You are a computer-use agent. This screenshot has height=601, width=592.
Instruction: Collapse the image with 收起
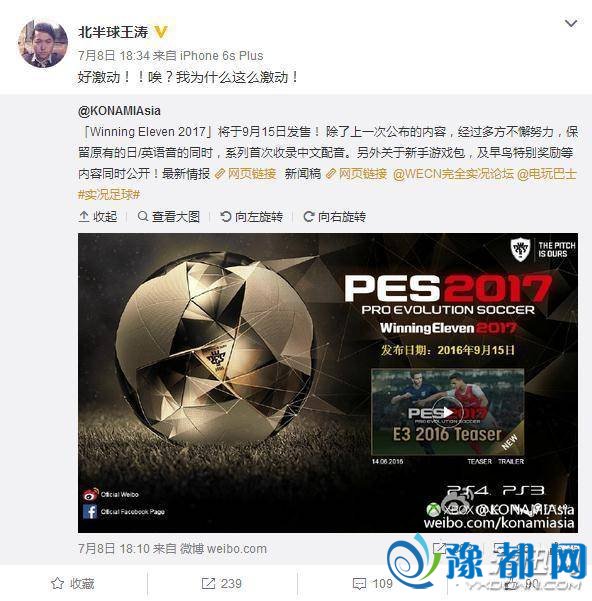98,217
